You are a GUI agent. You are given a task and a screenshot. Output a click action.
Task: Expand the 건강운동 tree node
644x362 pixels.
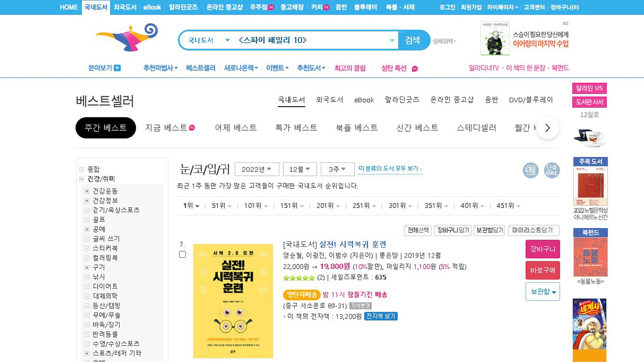pos(87,191)
